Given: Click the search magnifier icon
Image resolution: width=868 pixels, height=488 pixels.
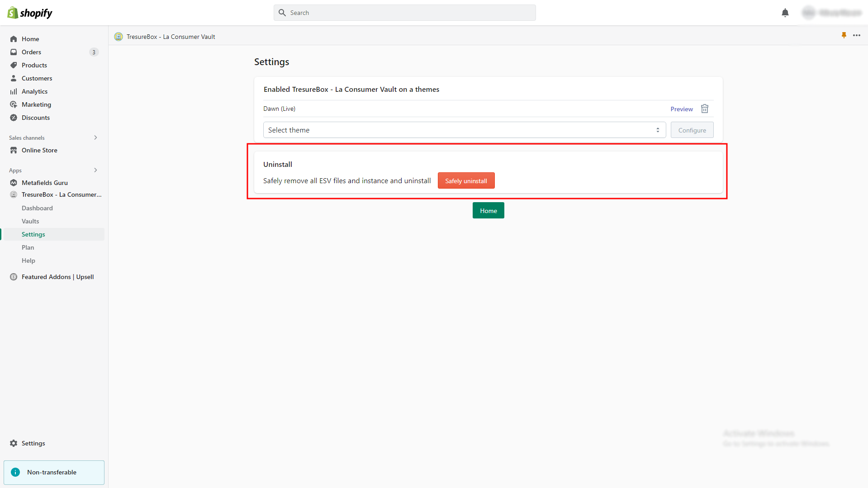Looking at the screenshot, I should pos(282,13).
